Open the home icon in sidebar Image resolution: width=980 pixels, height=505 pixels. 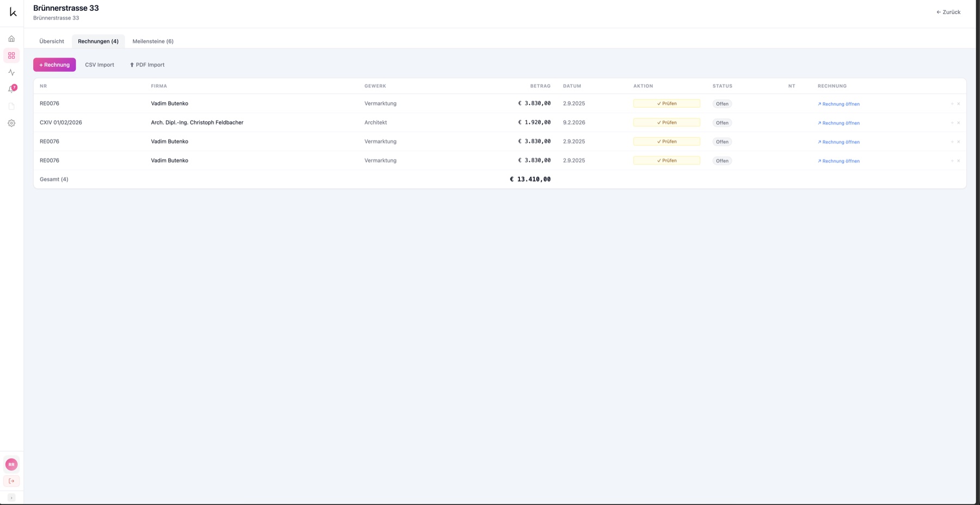(11, 39)
